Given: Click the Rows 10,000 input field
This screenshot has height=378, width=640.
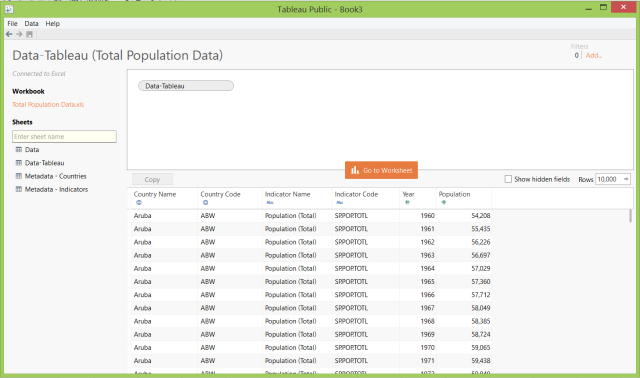Looking at the screenshot, I should (613, 179).
